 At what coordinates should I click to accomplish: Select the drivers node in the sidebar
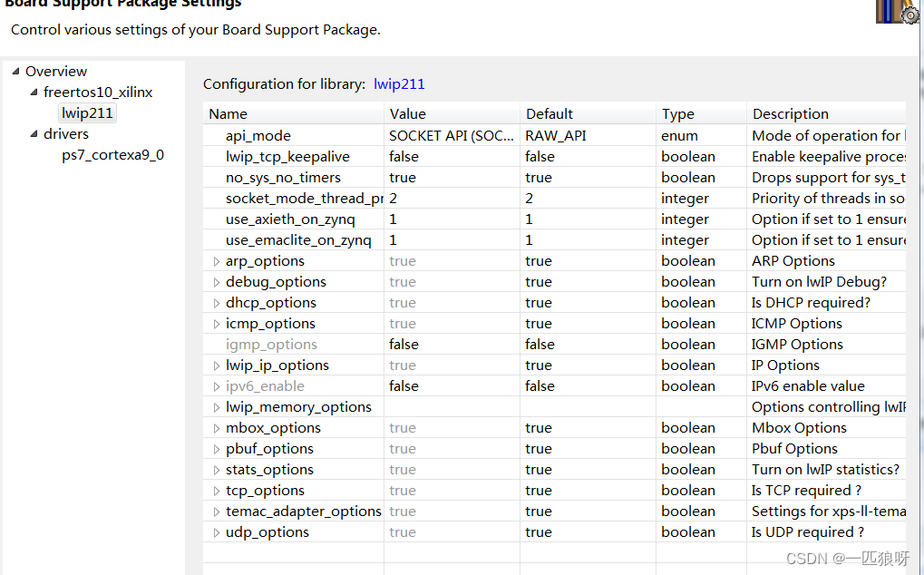click(x=65, y=133)
